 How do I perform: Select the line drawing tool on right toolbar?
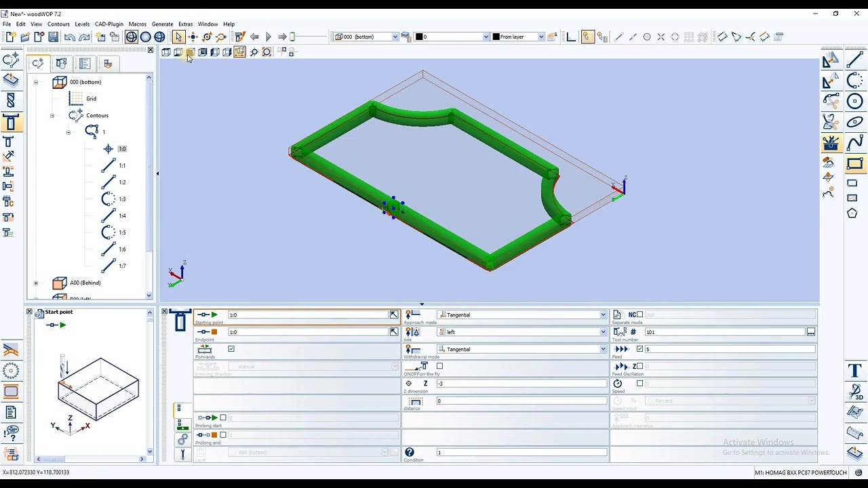coord(854,61)
